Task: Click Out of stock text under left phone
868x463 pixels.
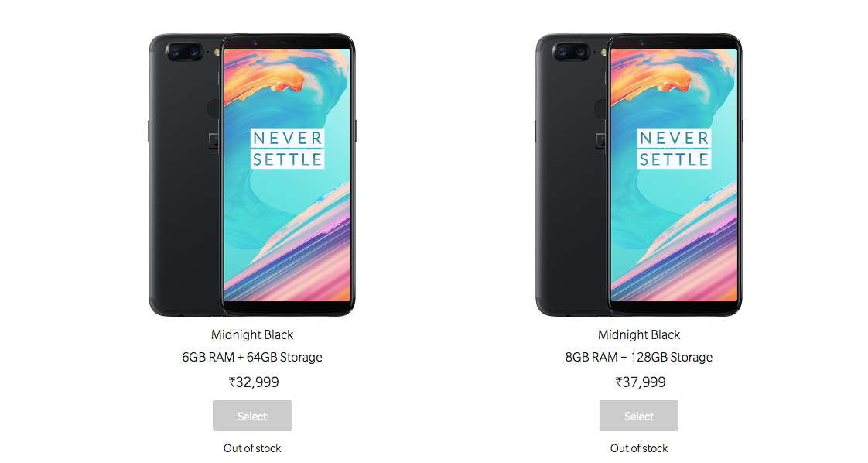Action: click(252, 448)
